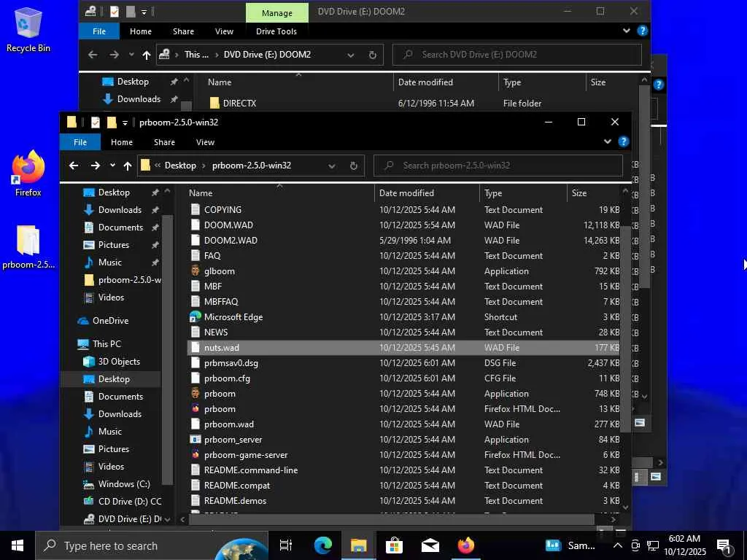Click the taskbar clock showing 6:02 AM
This screenshot has width=747, height=560.
pyautogui.click(x=684, y=545)
